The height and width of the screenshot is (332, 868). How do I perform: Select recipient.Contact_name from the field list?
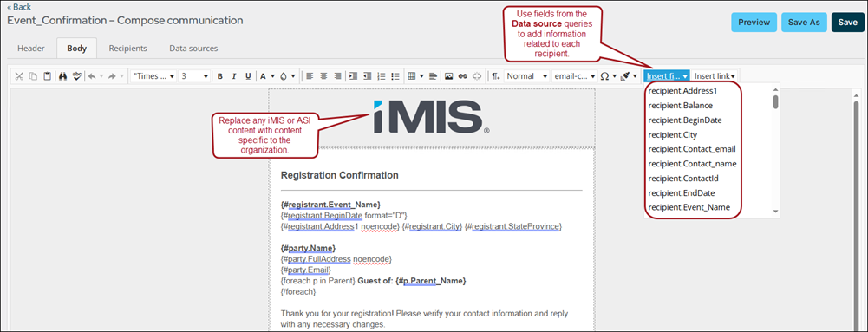click(692, 164)
